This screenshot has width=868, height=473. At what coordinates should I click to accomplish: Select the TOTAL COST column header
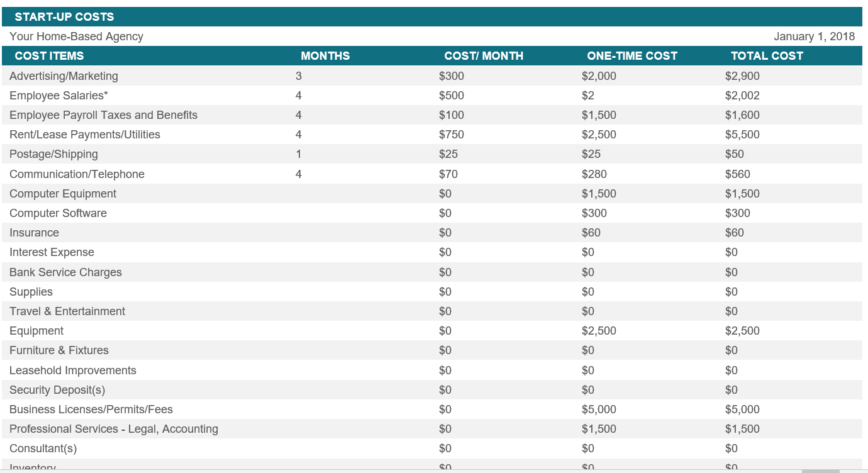point(767,56)
